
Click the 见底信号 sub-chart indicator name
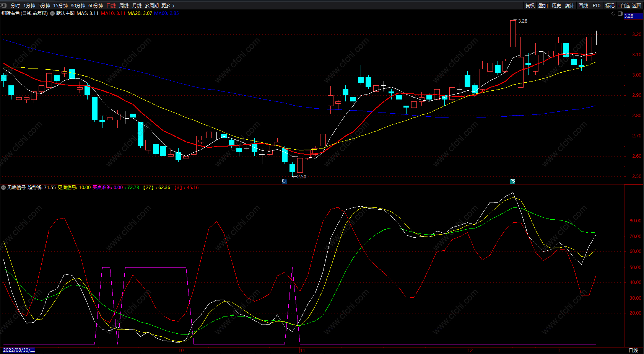[x=16, y=188]
